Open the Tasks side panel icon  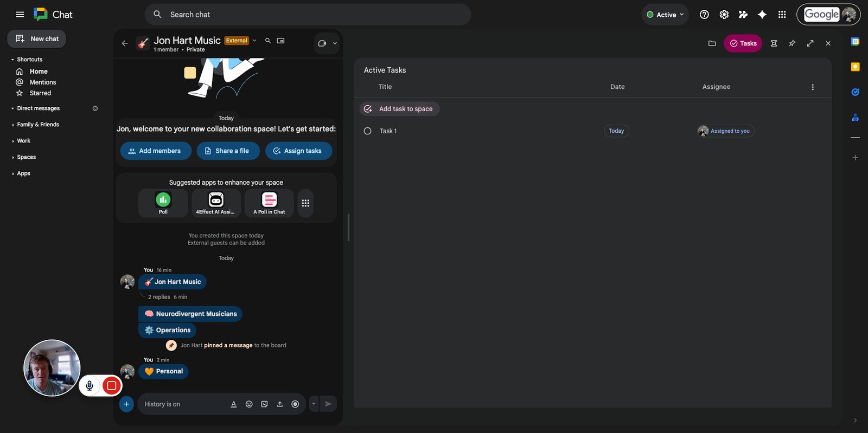(x=855, y=92)
